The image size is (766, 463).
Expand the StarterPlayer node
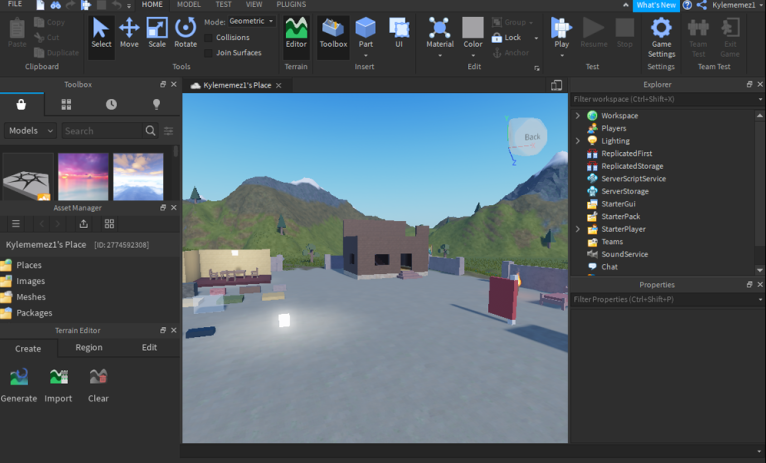577,229
